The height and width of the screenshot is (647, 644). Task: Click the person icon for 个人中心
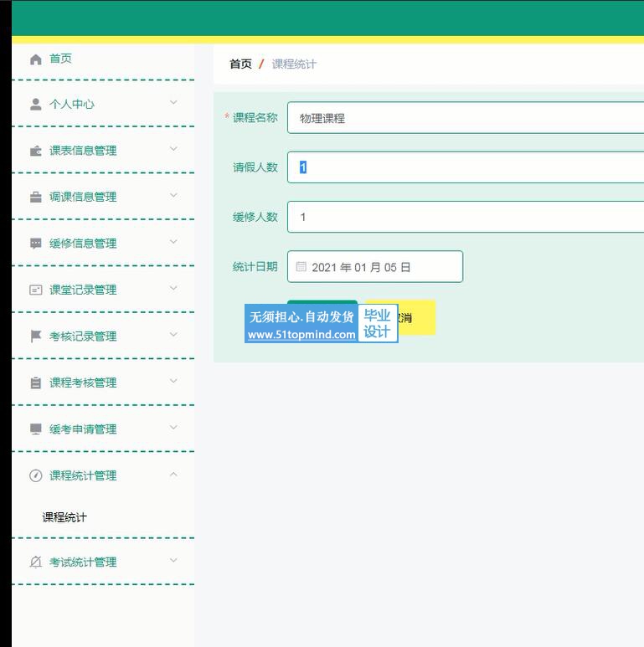(35, 105)
